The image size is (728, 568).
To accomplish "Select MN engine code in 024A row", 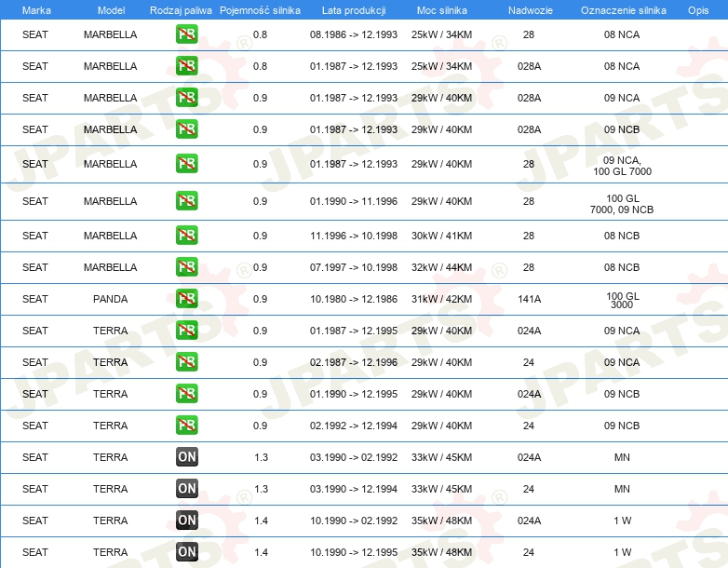I will (622, 457).
